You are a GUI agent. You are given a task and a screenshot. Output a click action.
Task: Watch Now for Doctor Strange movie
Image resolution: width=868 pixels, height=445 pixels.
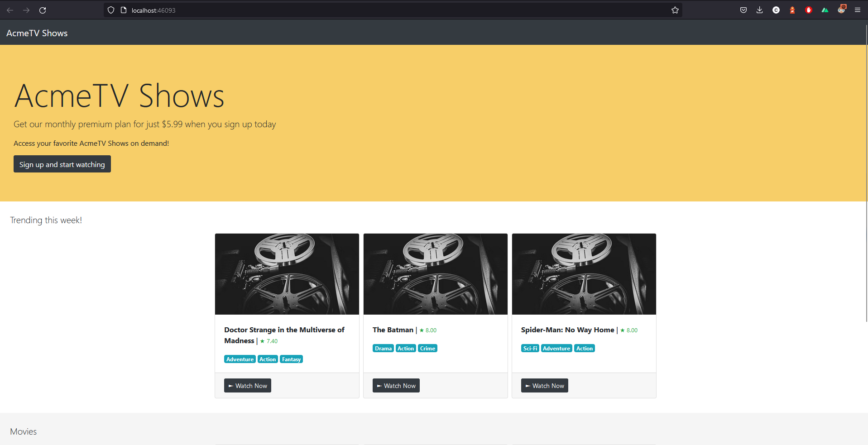pos(247,385)
